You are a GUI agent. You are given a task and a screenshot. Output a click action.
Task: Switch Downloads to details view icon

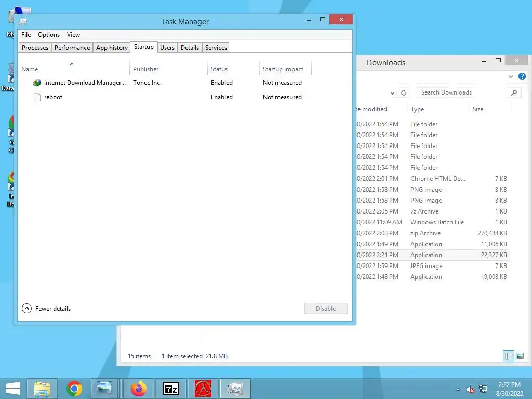509,356
